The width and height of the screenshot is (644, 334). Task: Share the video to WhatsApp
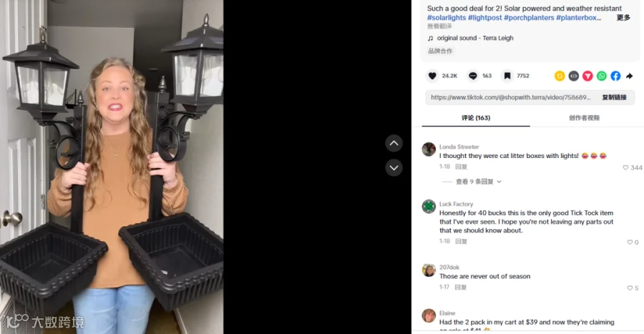pos(601,76)
